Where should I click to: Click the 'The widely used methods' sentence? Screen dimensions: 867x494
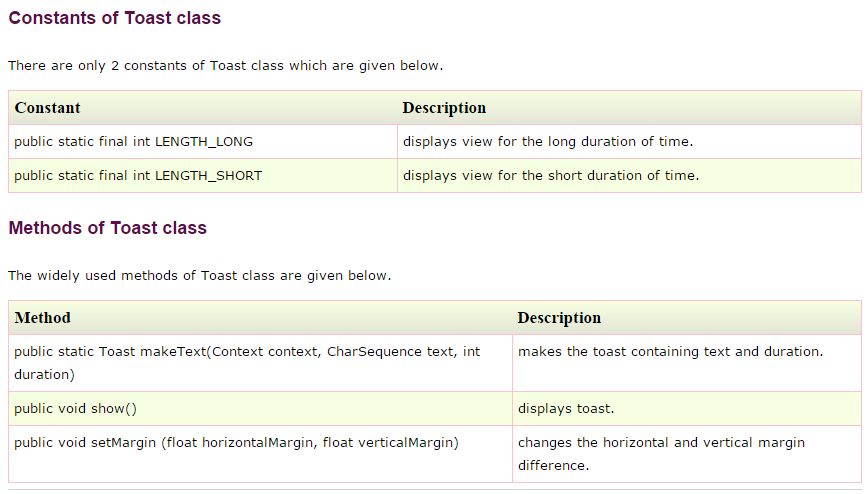(x=200, y=276)
